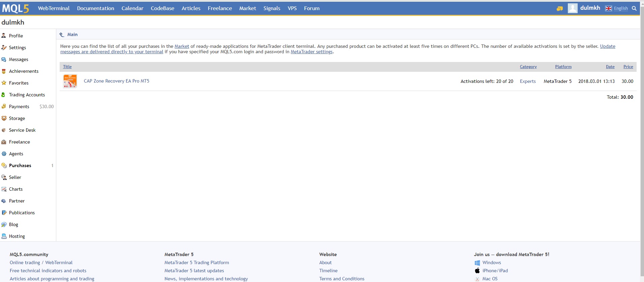Open the search magnifier icon
This screenshot has width=644, height=282.
[x=634, y=8]
